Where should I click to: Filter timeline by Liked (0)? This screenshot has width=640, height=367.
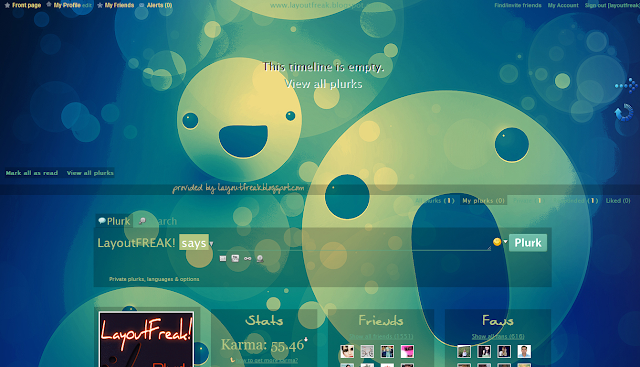[618, 200]
